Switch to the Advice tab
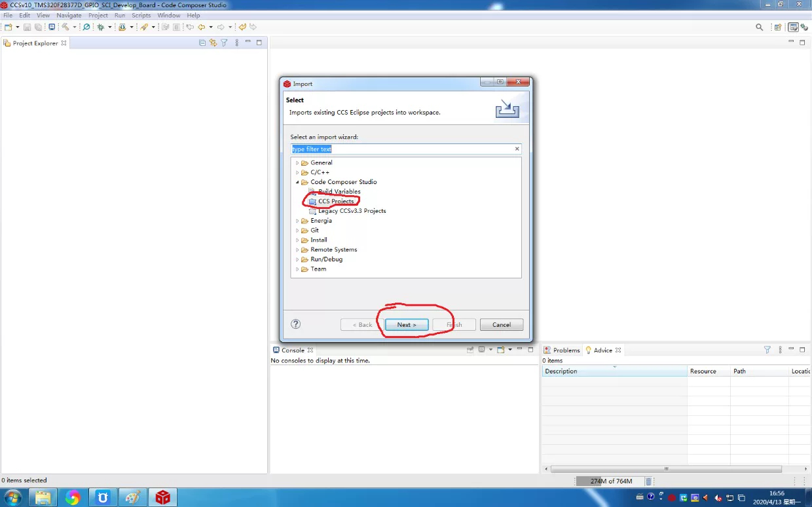 (x=603, y=350)
